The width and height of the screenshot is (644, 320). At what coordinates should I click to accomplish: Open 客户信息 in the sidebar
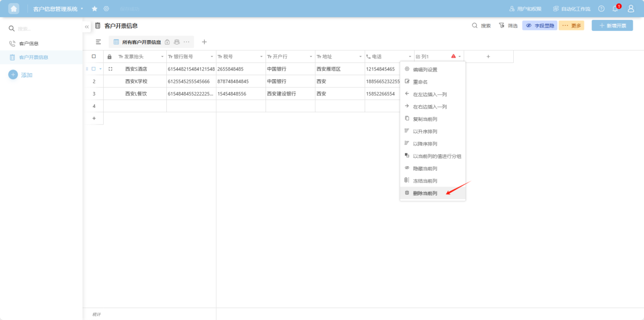(29, 44)
